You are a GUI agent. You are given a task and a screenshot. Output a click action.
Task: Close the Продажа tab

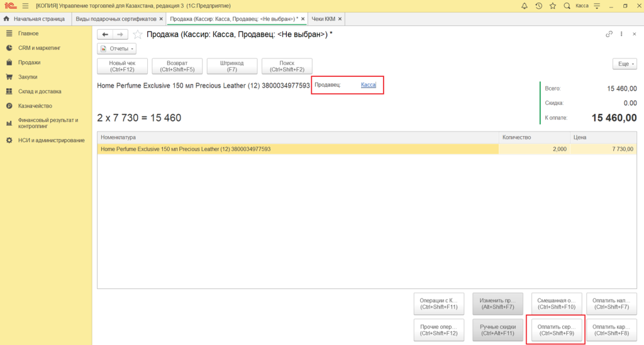303,19
